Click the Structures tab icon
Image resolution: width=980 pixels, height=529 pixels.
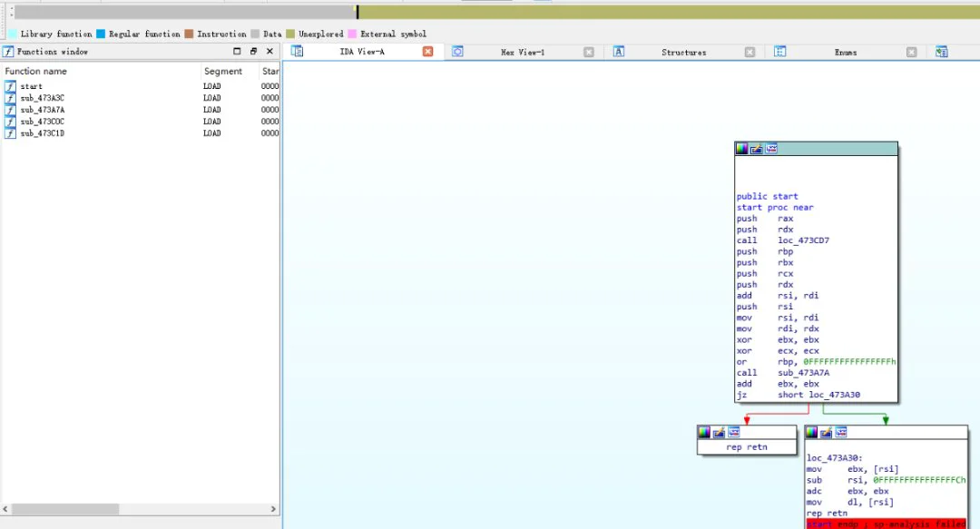pos(619,52)
